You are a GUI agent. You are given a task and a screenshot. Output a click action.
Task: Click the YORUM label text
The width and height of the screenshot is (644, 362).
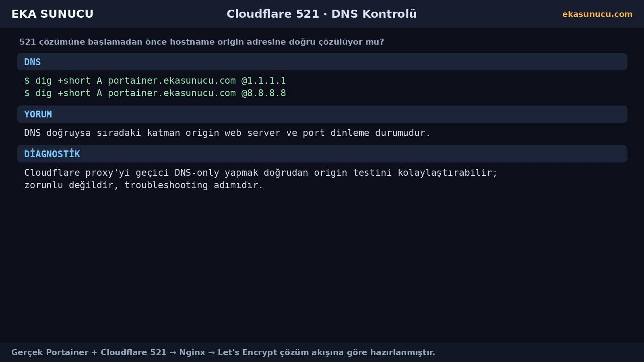(x=38, y=114)
